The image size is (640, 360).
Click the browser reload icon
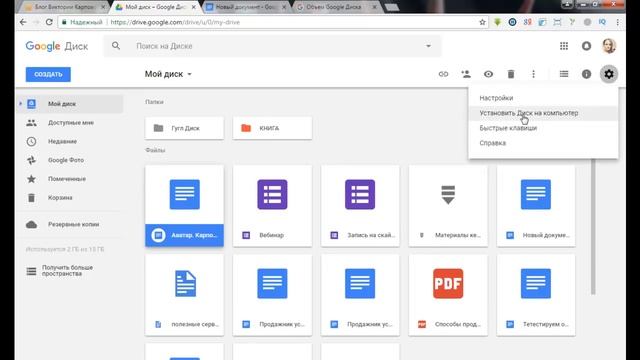[x=49, y=22]
